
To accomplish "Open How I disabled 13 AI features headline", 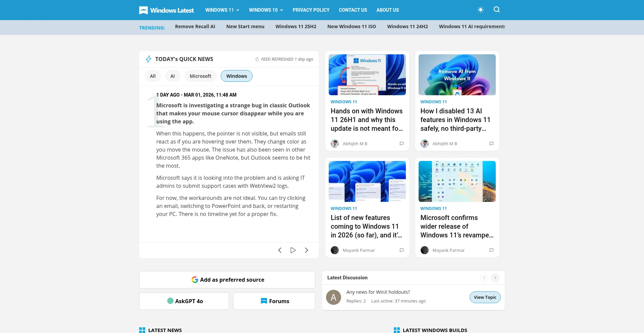I will click(455, 120).
